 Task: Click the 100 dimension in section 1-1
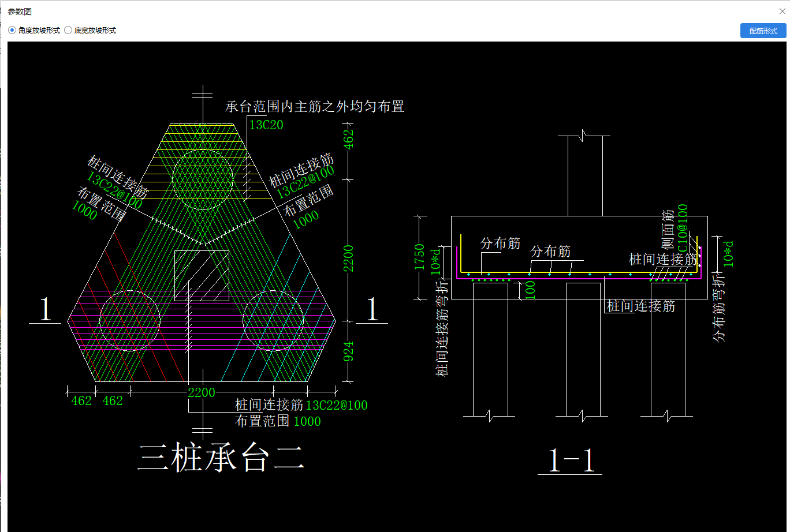pyautogui.click(x=530, y=290)
